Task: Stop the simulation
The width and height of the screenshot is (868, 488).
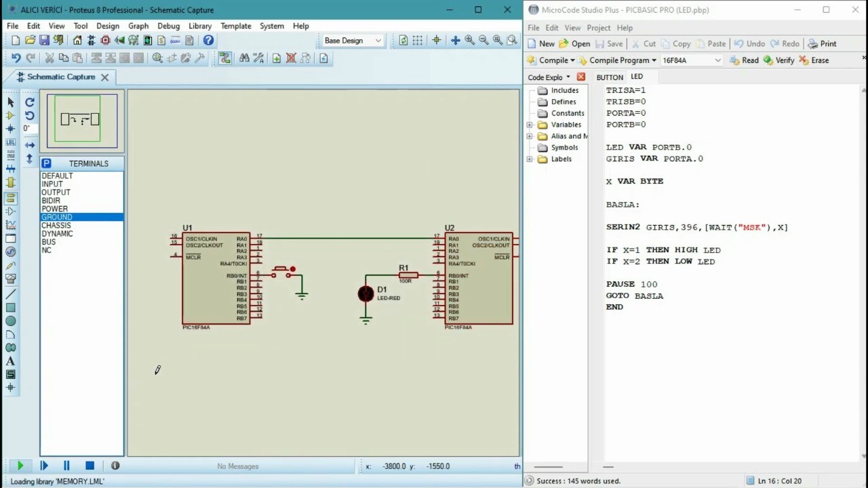Action: [90, 466]
